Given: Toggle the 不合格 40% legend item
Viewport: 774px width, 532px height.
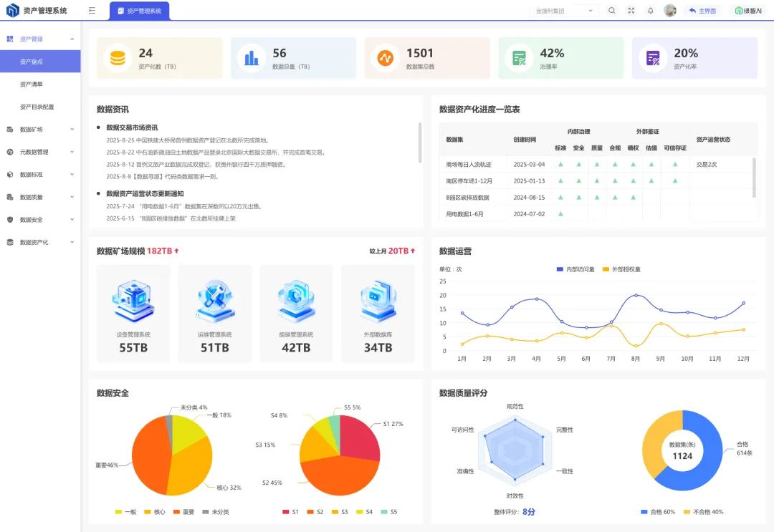Looking at the screenshot, I should point(704,512).
